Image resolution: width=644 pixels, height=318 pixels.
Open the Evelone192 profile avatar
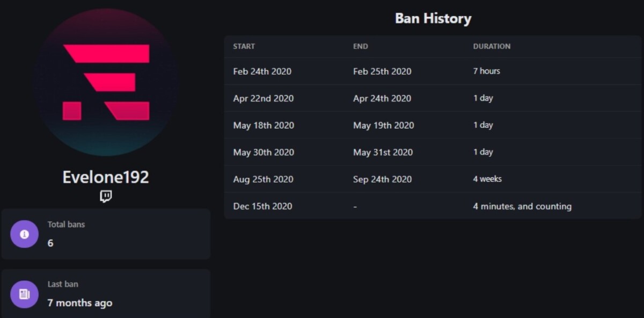click(106, 82)
